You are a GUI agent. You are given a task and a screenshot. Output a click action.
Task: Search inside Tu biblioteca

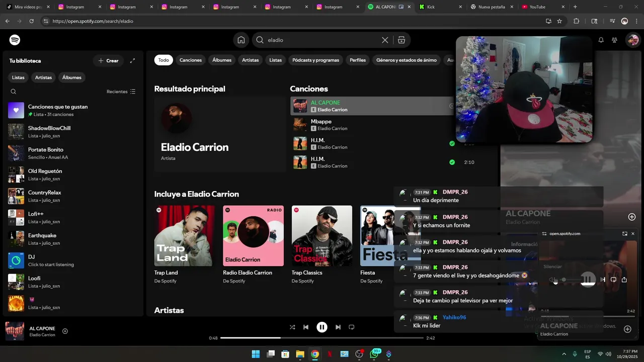click(x=14, y=92)
